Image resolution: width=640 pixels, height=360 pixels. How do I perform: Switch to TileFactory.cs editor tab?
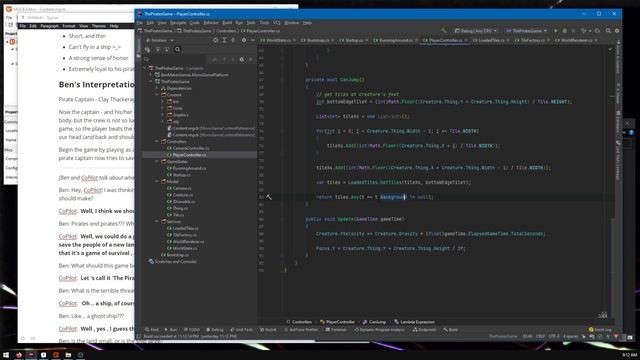coord(532,40)
